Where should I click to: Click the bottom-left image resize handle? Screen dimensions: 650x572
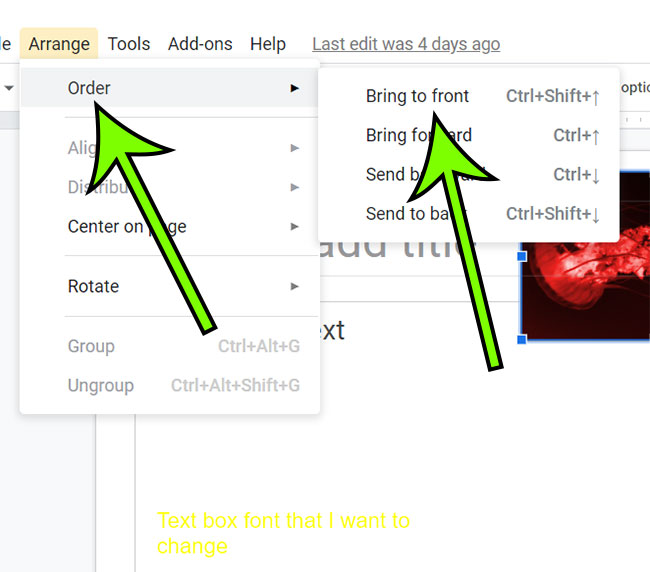pos(522,340)
